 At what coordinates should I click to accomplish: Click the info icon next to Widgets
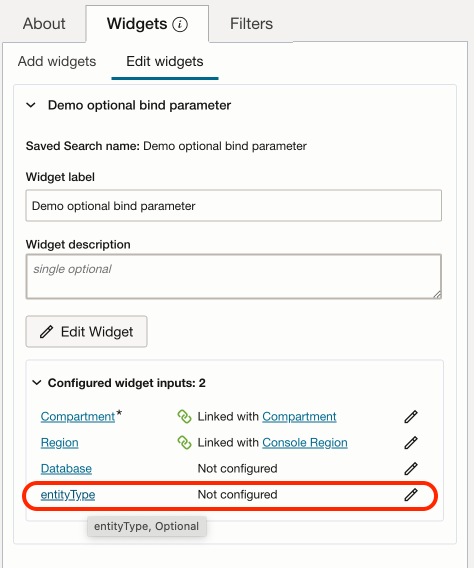[x=180, y=25]
